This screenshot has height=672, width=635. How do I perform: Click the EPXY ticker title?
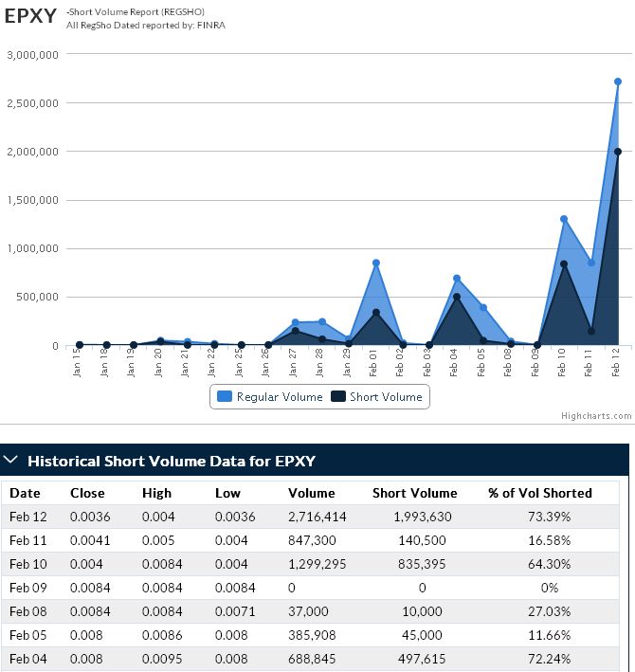coord(30,16)
